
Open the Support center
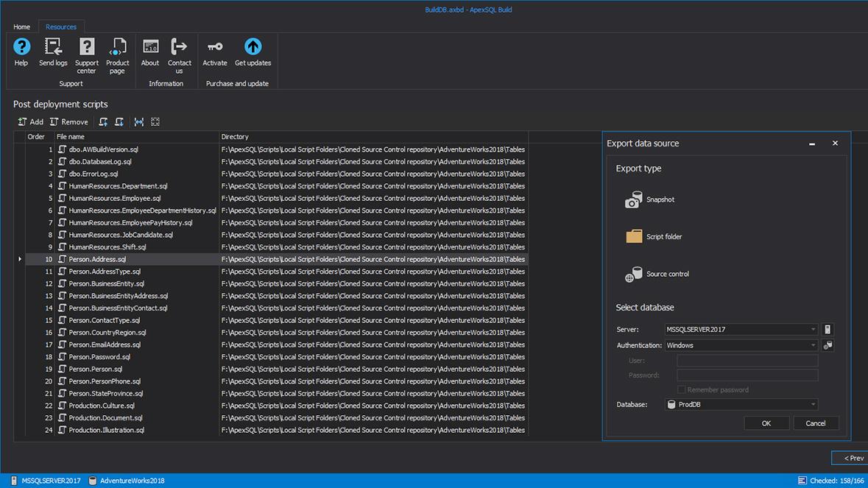86,48
